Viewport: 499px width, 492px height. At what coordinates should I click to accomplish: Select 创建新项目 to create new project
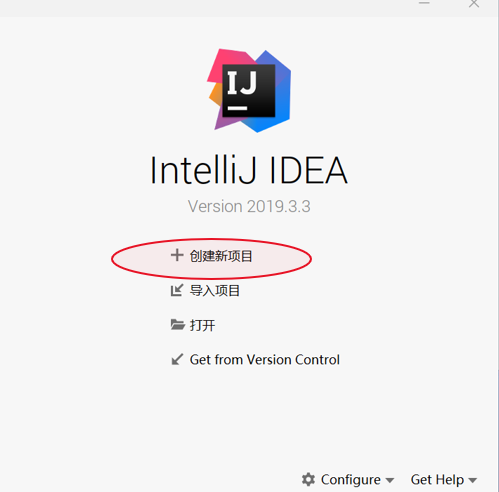pyautogui.click(x=221, y=256)
